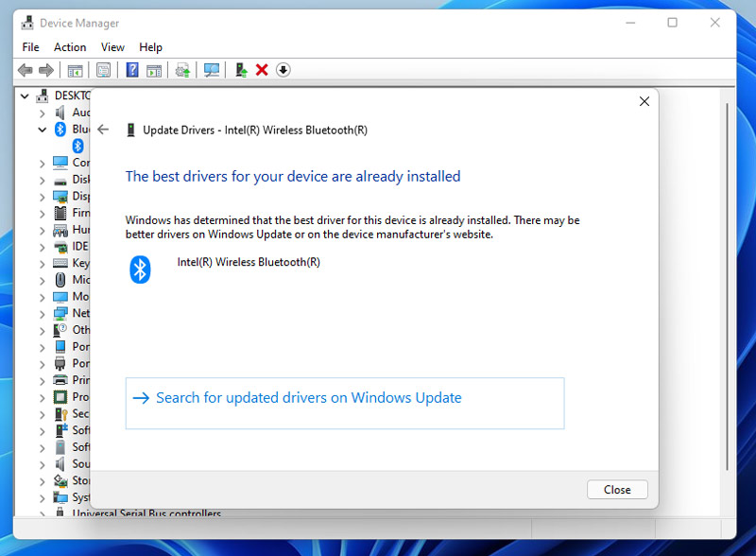
Task: Click the red X uninstall device icon
Action: click(262, 70)
